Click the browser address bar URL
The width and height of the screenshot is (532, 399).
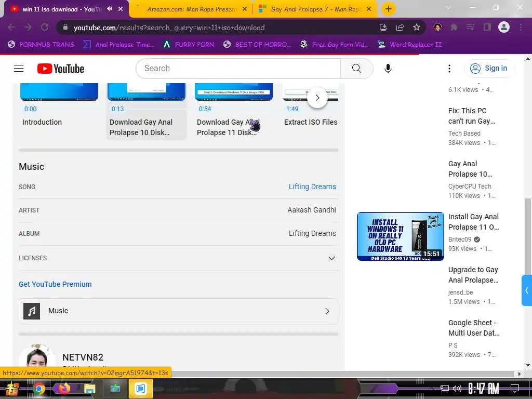tap(169, 28)
